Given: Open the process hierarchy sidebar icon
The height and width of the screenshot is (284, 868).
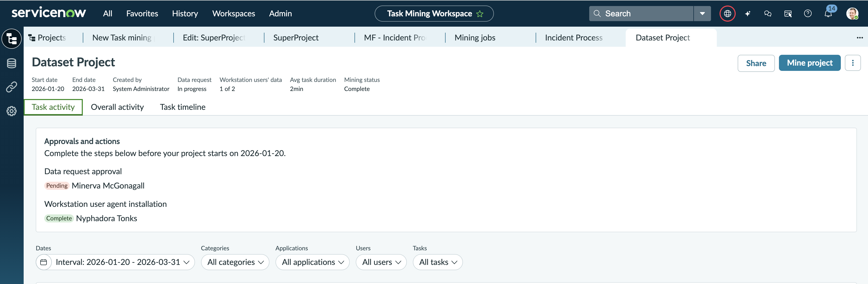Looking at the screenshot, I should point(12,39).
